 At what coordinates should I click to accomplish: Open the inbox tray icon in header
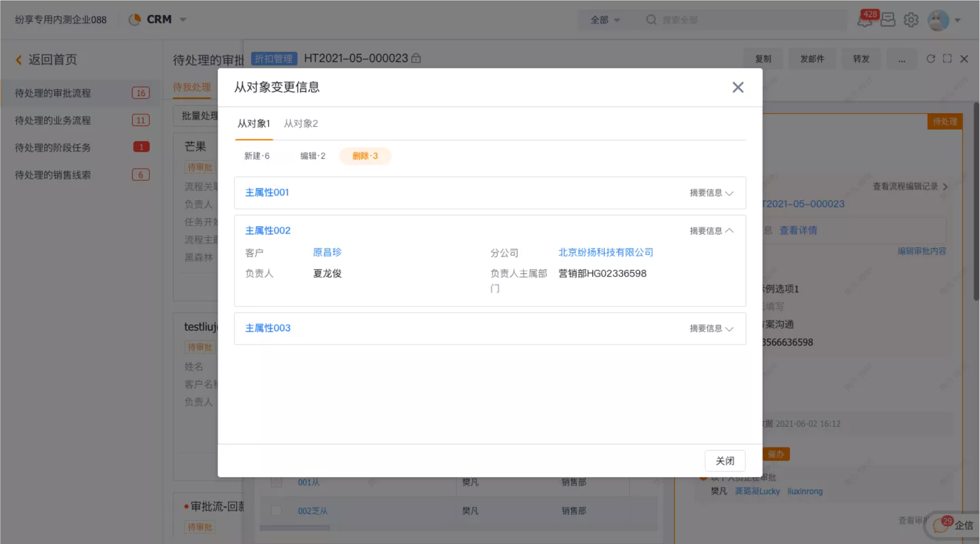(888, 20)
